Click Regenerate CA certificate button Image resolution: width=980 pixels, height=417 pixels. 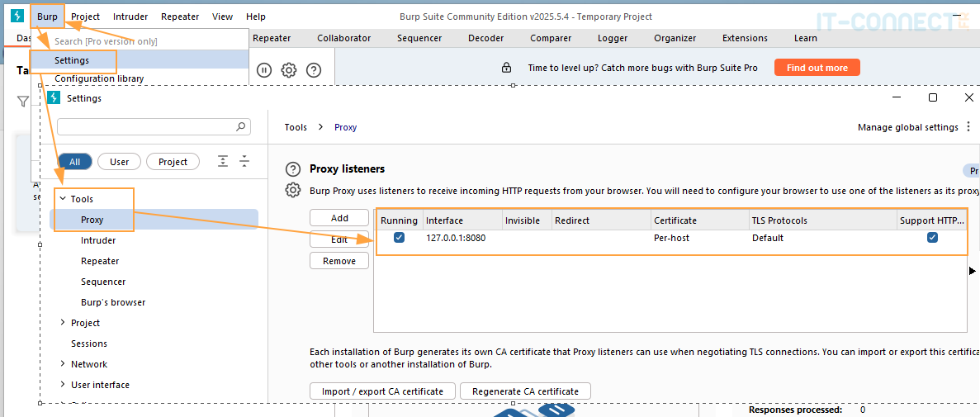(x=526, y=391)
